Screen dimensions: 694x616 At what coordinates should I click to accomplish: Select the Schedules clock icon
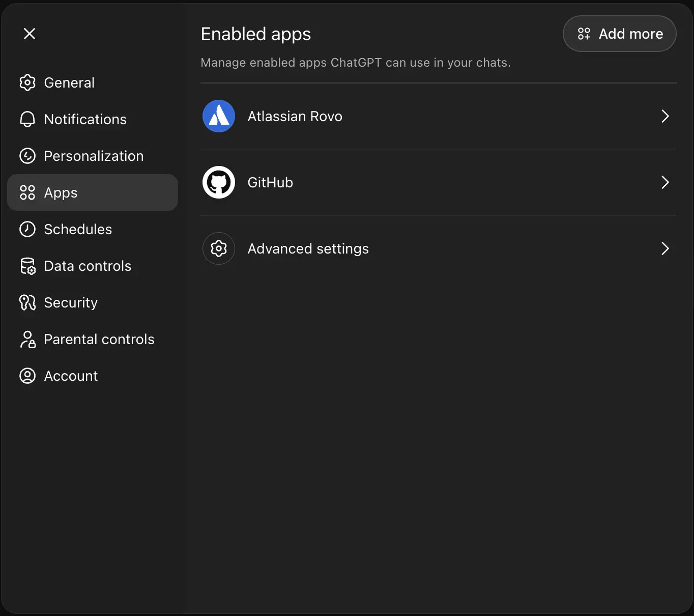pyautogui.click(x=27, y=229)
